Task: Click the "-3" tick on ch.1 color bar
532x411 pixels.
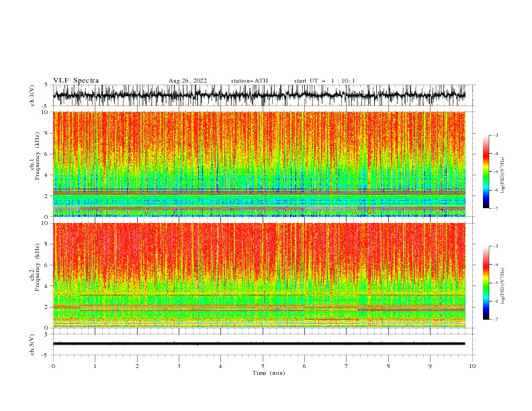Action: (x=495, y=135)
